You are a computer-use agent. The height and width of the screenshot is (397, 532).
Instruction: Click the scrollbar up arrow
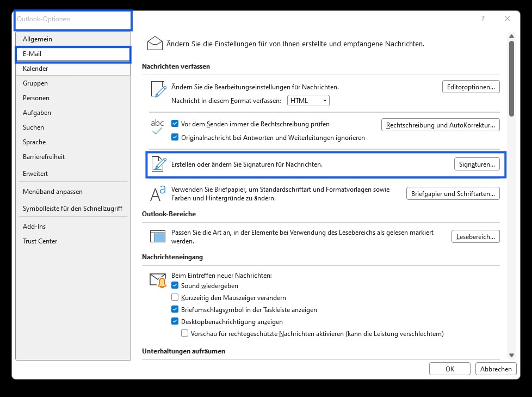click(511, 36)
